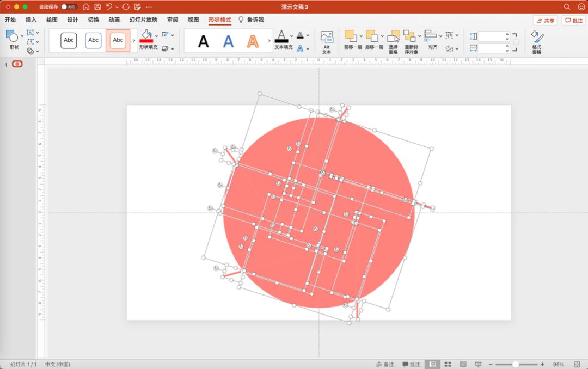This screenshot has width=588, height=369.
Task: Open the Insert (插入) tab
Action: tap(31, 20)
